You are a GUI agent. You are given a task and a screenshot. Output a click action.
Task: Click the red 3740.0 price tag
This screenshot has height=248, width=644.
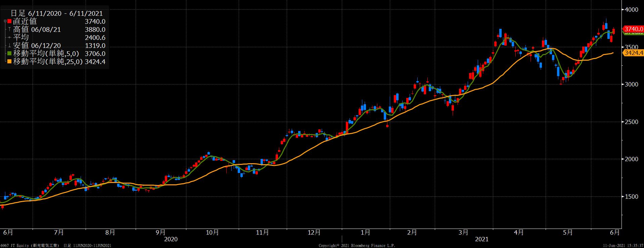633,29
